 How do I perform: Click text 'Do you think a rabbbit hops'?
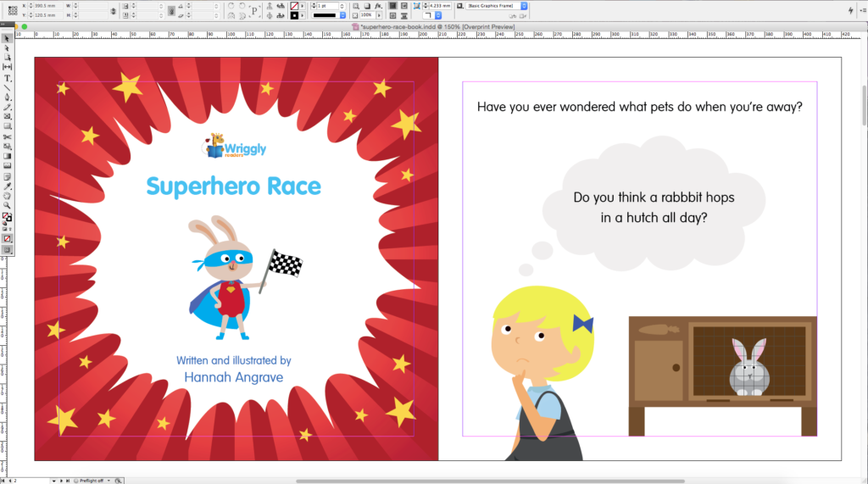[x=654, y=197]
